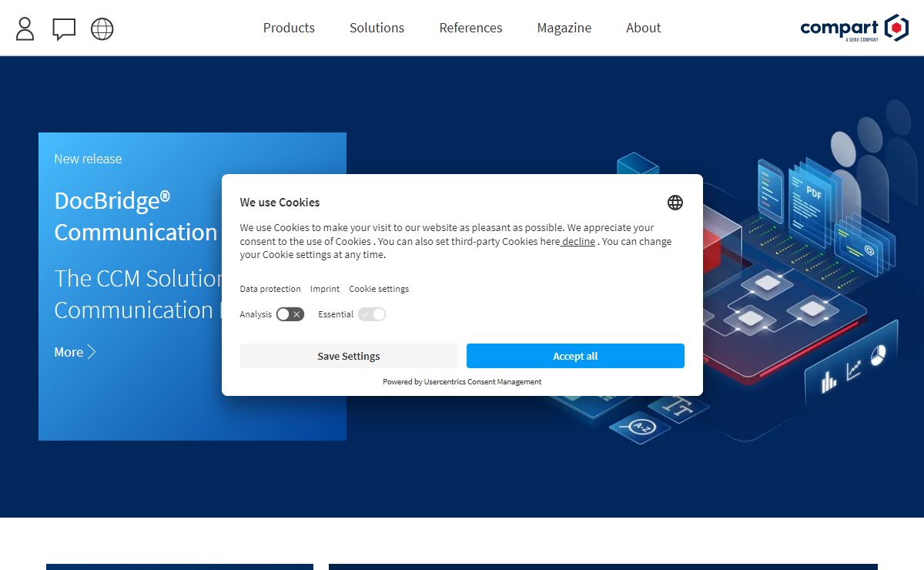The height and width of the screenshot is (570, 924).
Task: Toggle the Essential cookie switch
Action: [371, 314]
